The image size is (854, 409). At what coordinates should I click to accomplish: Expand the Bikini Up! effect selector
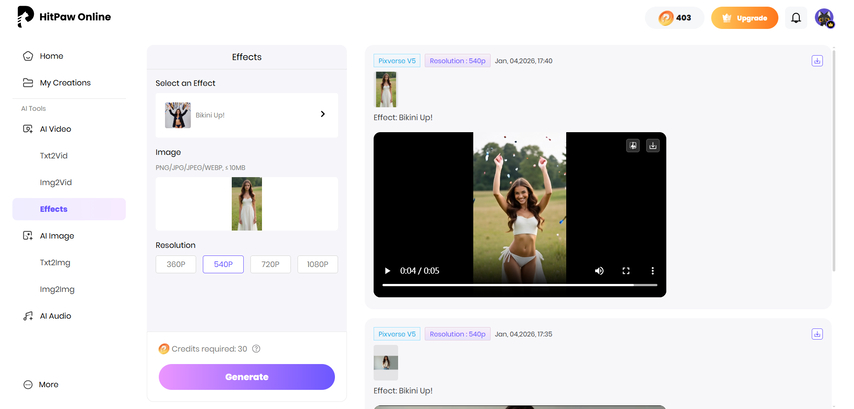(x=247, y=115)
